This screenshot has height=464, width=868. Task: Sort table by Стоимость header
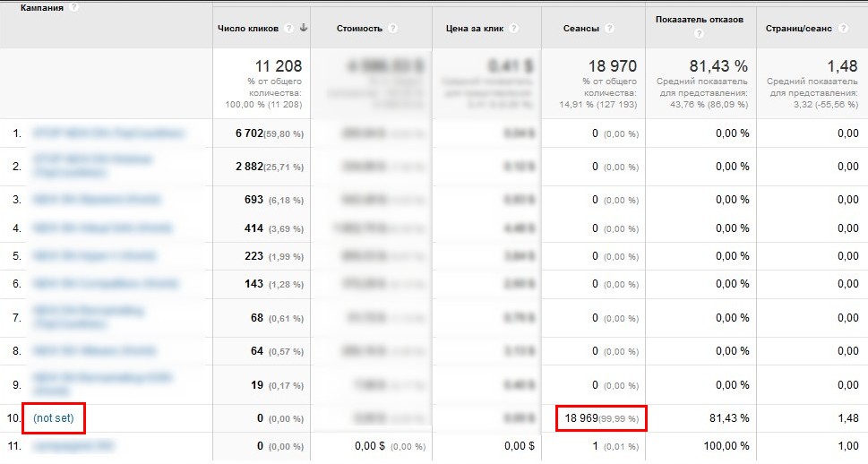pyautogui.click(x=359, y=29)
